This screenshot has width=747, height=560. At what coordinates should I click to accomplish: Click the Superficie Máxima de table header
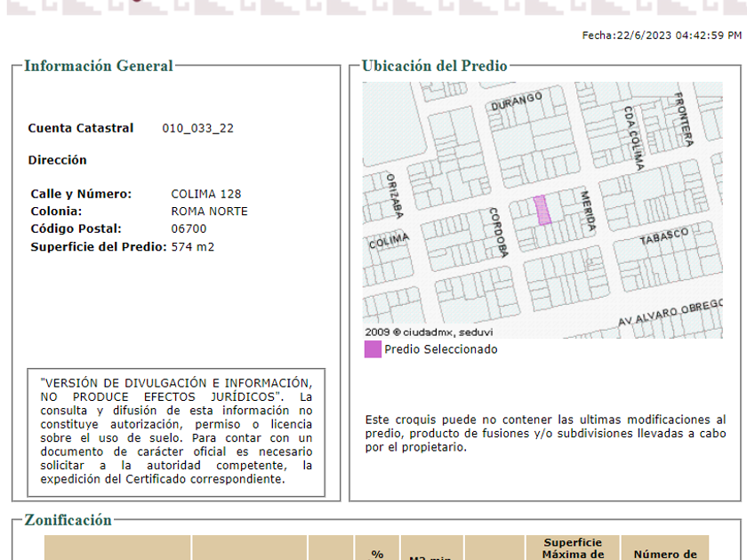point(573,548)
